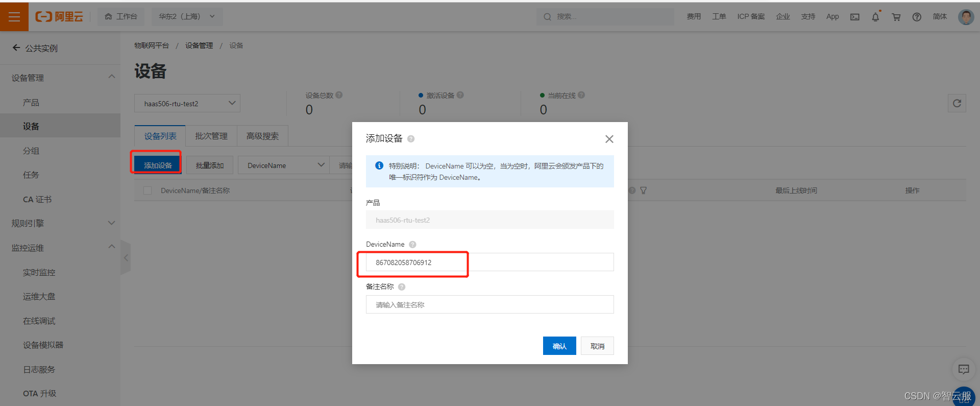Open the 支持 header link
This screenshot has height=406, width=980.
point(808,16)
